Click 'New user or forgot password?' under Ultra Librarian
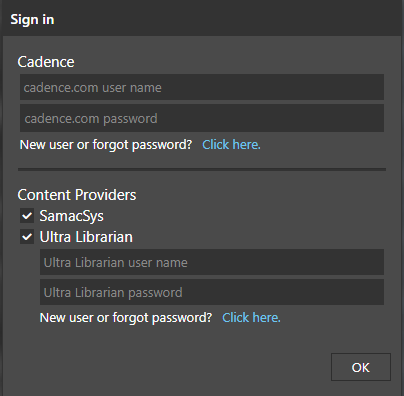This screenshot has height=396, width=404. [x=126, y=318]
